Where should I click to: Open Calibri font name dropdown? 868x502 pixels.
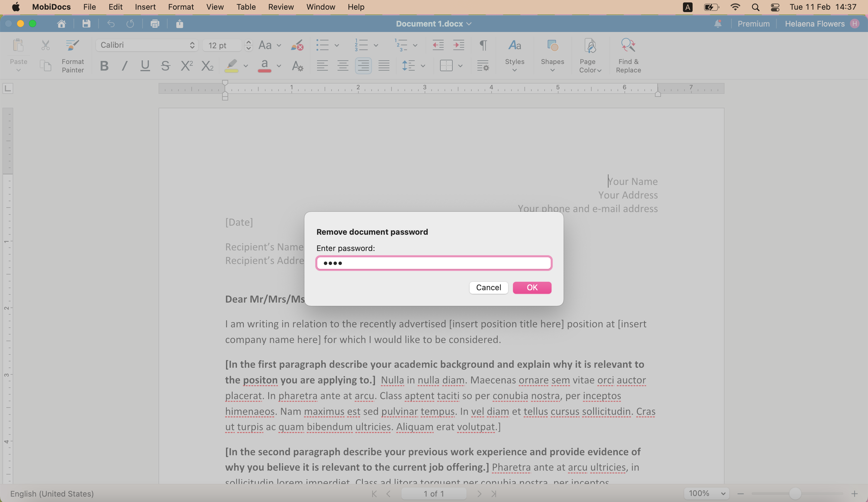(147, 45)
